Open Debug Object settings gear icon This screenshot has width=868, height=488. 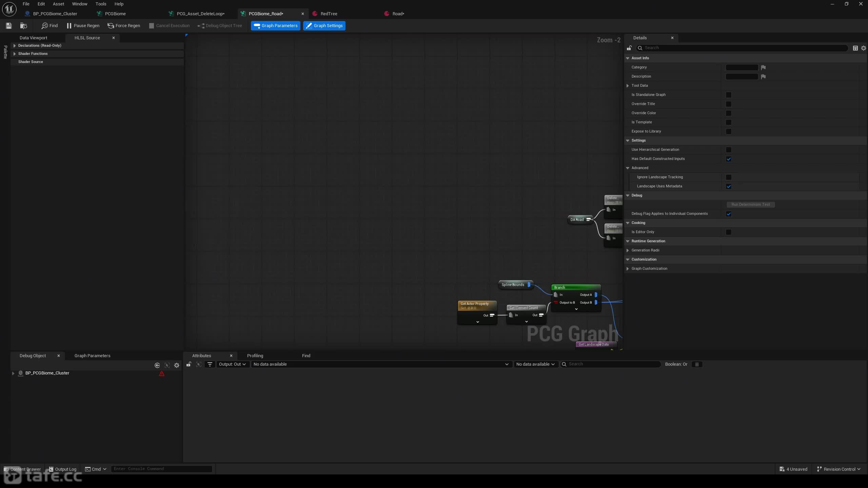tap(177, 365)
